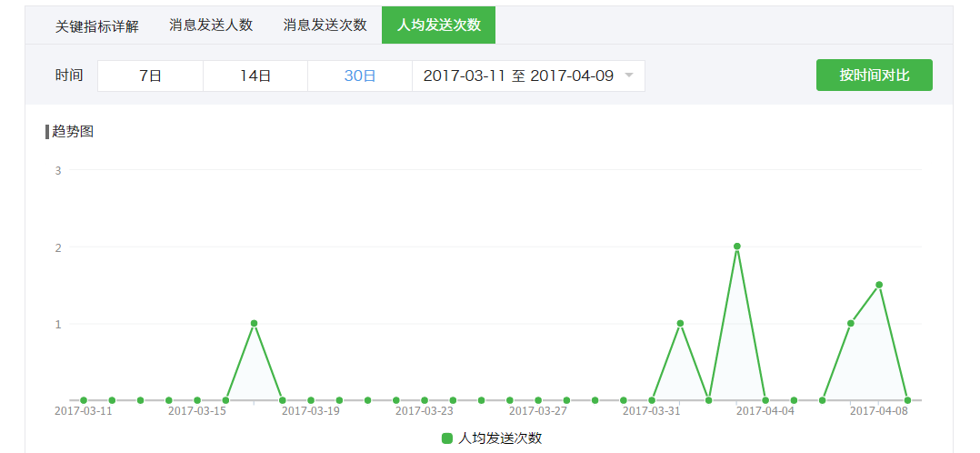Click the peak data point at value 2
The width and height of the screenshot is (980, 453).
pyautogui.click(x=737, y=247)
